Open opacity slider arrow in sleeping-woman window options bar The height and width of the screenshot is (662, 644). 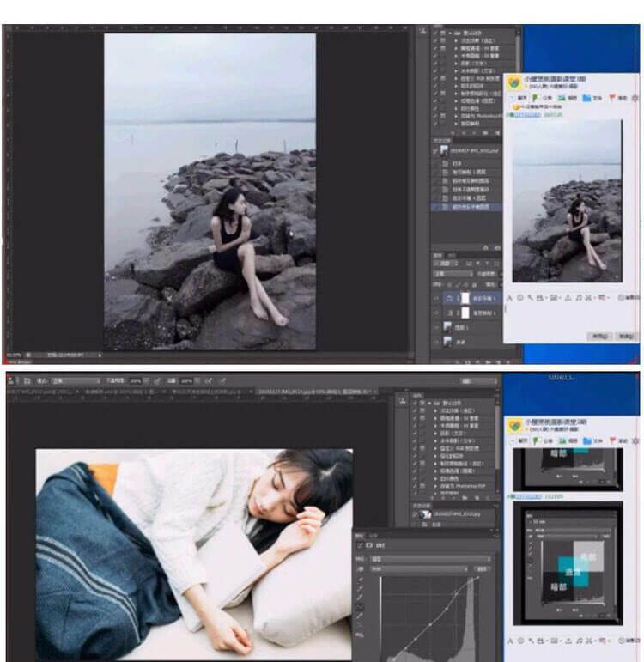147,381
